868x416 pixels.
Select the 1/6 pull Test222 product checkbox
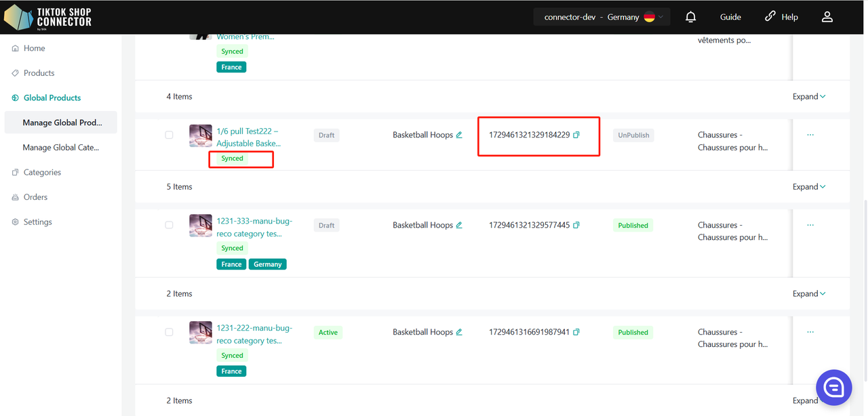click(x=169, y=135)
